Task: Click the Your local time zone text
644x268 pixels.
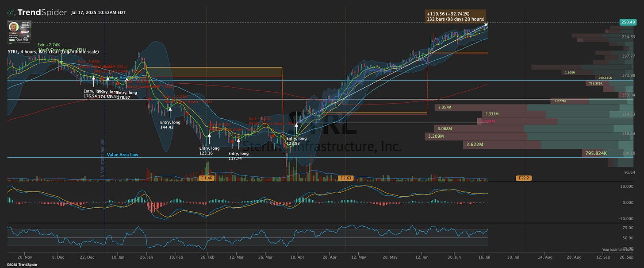Action: click(618, 250)
